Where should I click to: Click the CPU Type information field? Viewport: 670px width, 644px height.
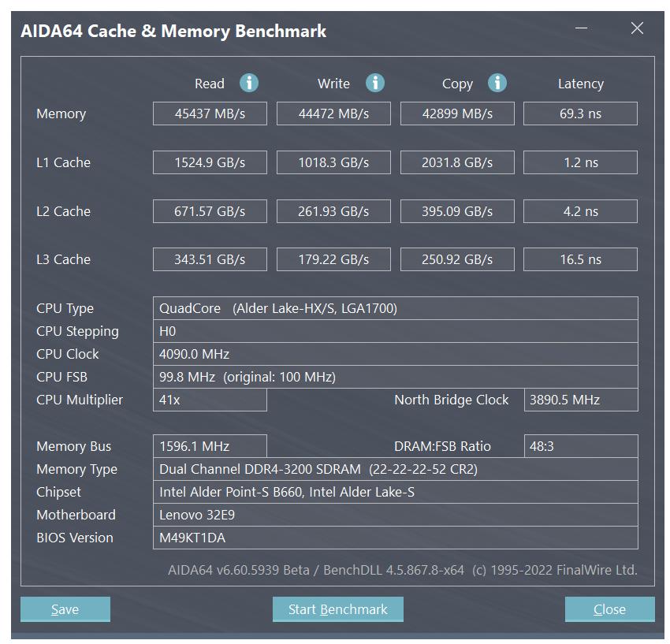pos(395,308)
